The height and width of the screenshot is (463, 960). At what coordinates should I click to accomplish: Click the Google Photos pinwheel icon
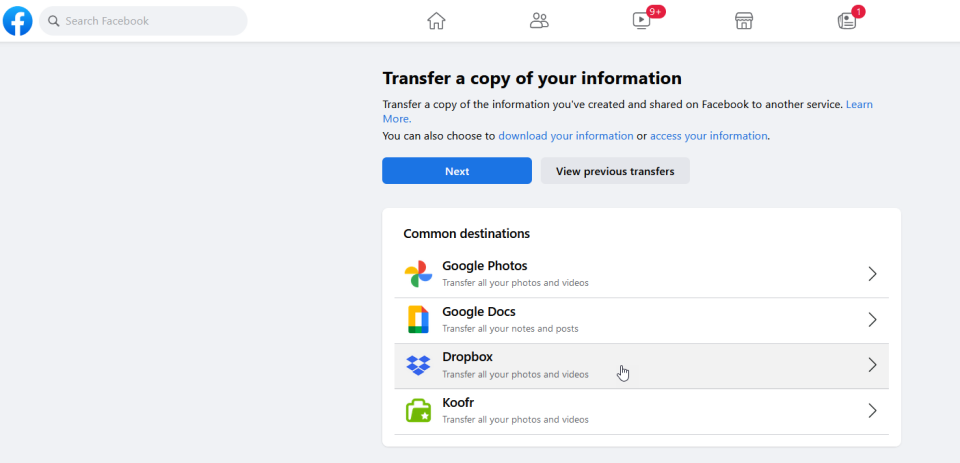(418, 274)
